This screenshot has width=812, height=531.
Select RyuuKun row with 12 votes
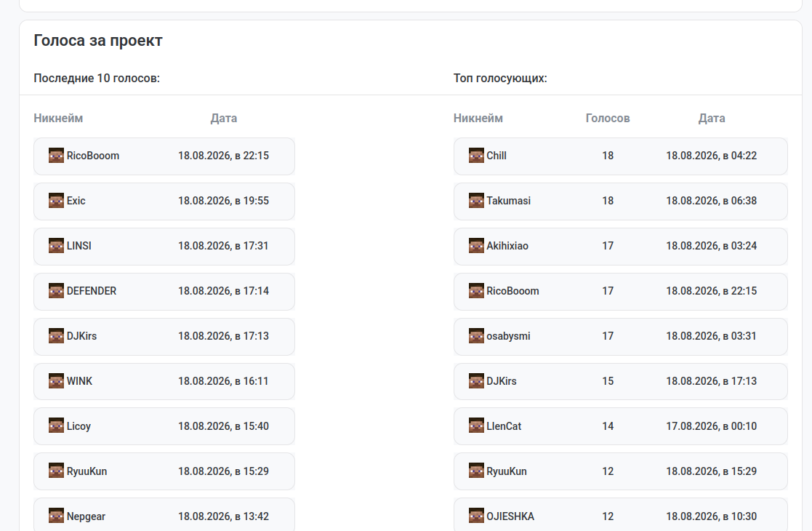[620, 471]
